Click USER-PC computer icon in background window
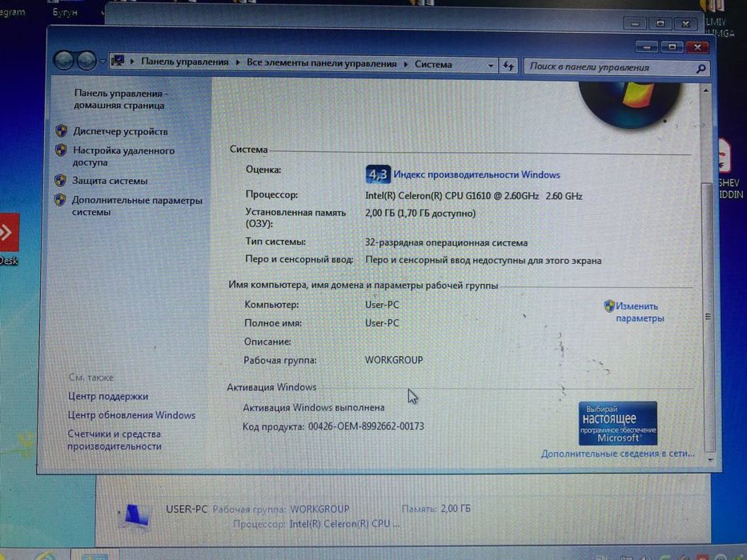 tap(136, 517)
